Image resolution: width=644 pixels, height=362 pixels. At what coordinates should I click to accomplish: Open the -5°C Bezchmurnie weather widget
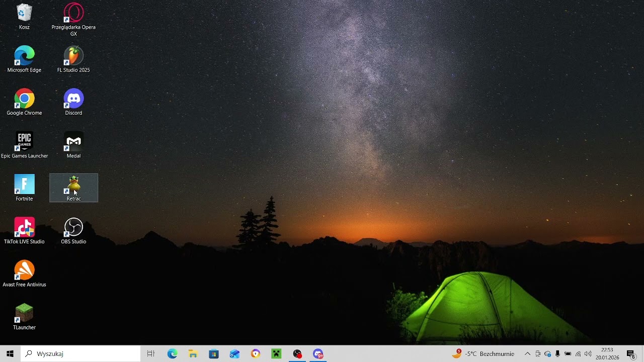(483, 353)
